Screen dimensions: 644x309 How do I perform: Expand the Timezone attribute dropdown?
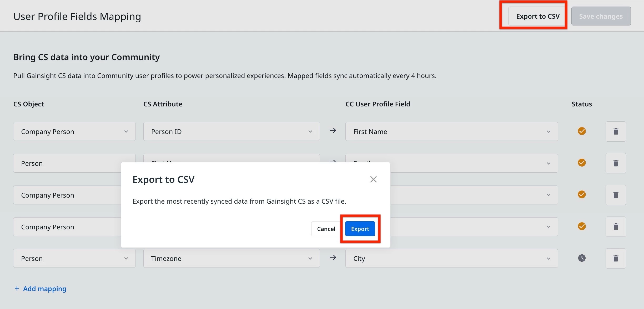(231, 258)
